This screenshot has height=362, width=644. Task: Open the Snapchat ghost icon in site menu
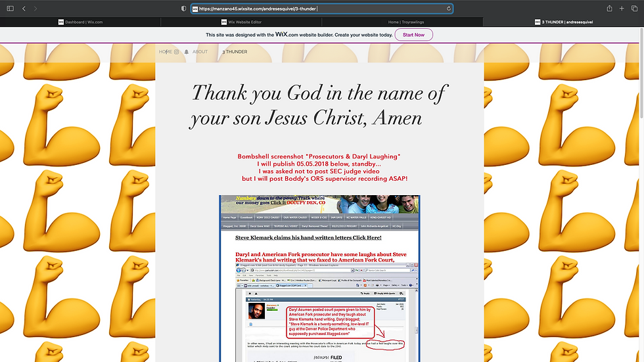click(187, 52)
